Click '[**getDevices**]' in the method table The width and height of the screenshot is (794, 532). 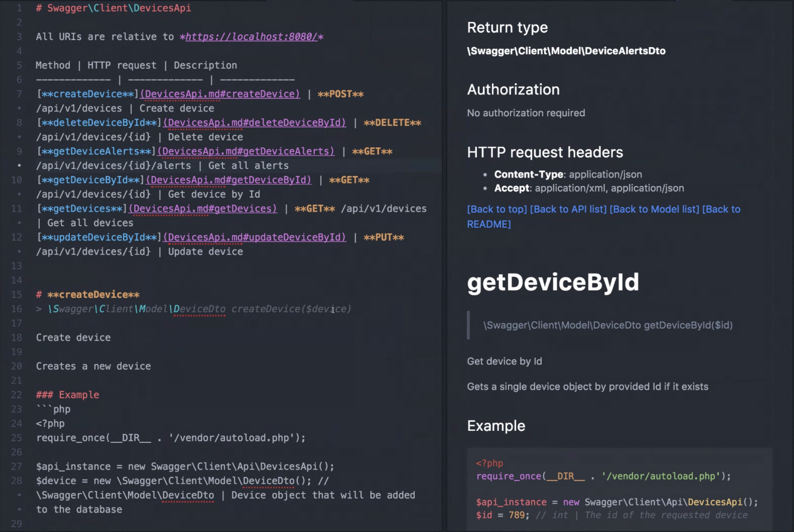tap(82, 209)
